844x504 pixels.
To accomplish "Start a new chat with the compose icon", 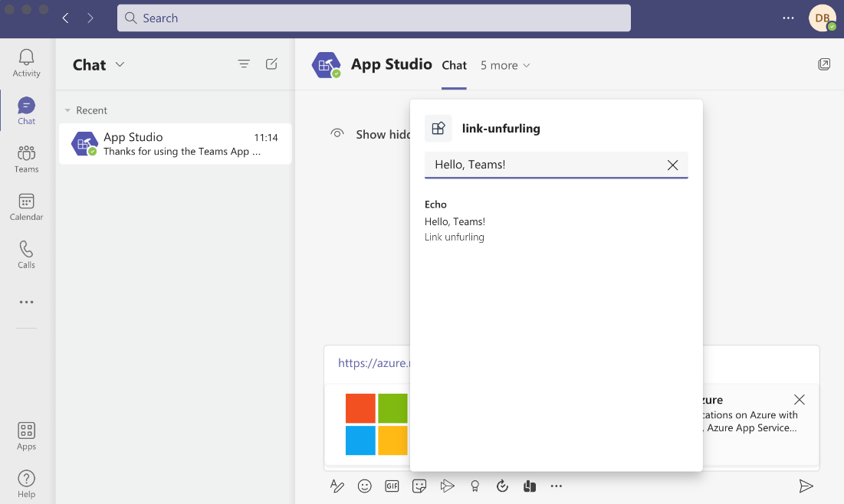I will click(x=272, y=64).
